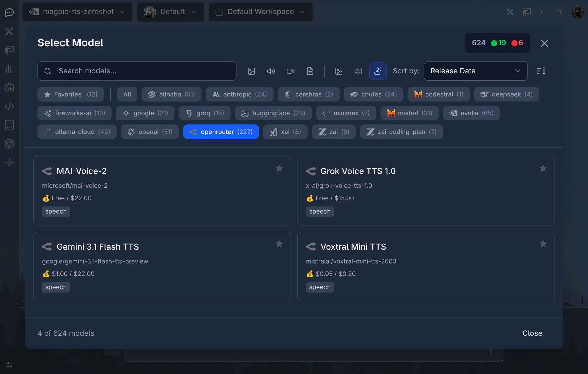The width and height of the screenshot is (588, 374).
Task: Open the terminal prompt icon in top bar
Action: (543, 12)
